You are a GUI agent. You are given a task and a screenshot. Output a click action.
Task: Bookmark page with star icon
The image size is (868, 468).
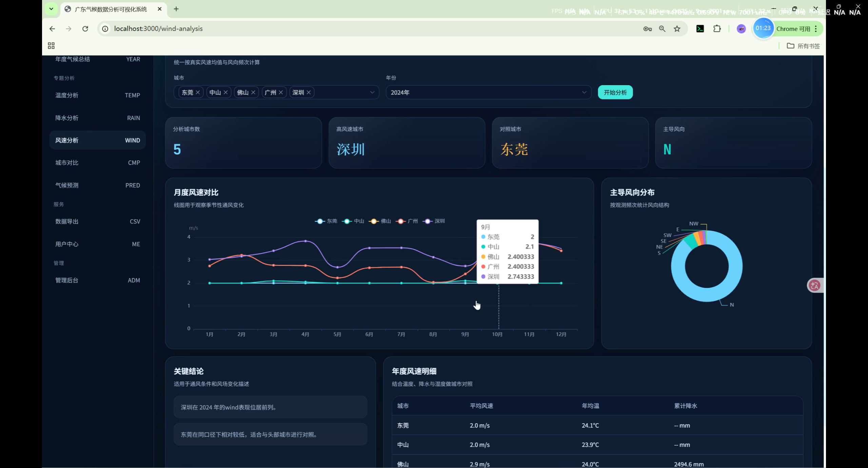pos(677,29)
